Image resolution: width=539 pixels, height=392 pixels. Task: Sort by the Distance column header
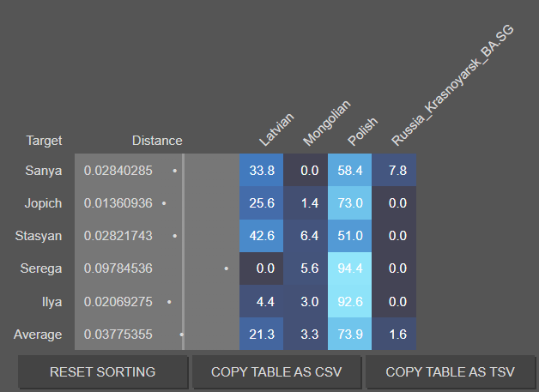[x=157, y=141]
